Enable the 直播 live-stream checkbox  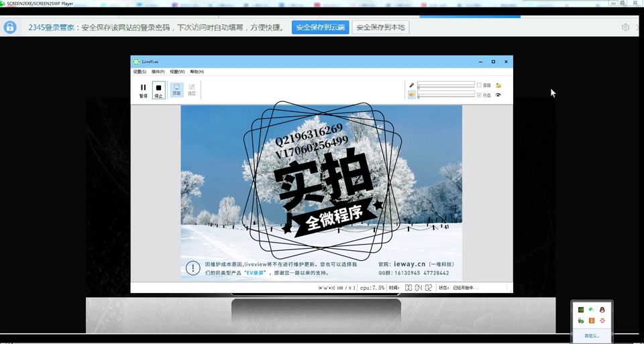479,85
